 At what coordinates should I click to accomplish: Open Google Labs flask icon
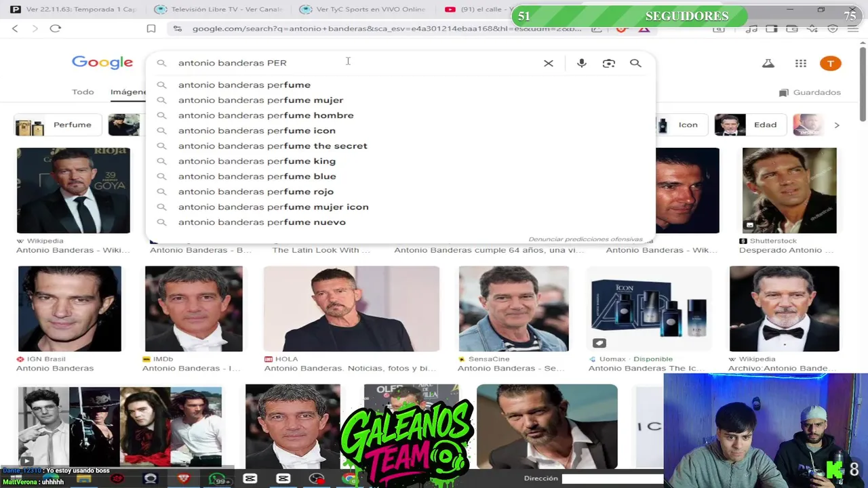(x=768, y=63)
